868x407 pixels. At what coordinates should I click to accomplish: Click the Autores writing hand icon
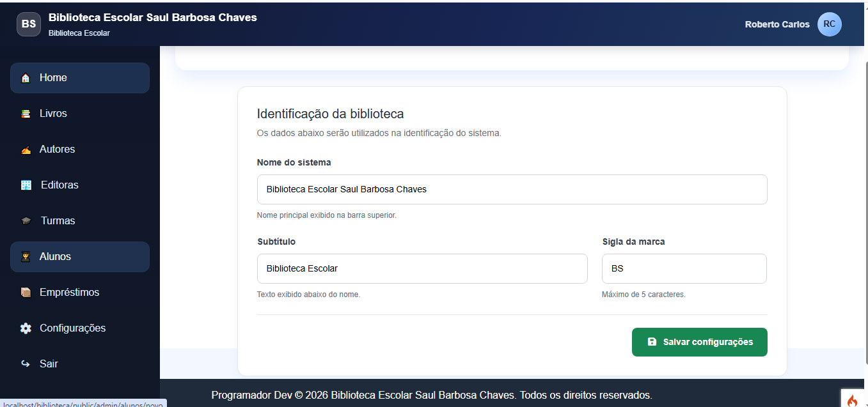click(x=26, y=150)
